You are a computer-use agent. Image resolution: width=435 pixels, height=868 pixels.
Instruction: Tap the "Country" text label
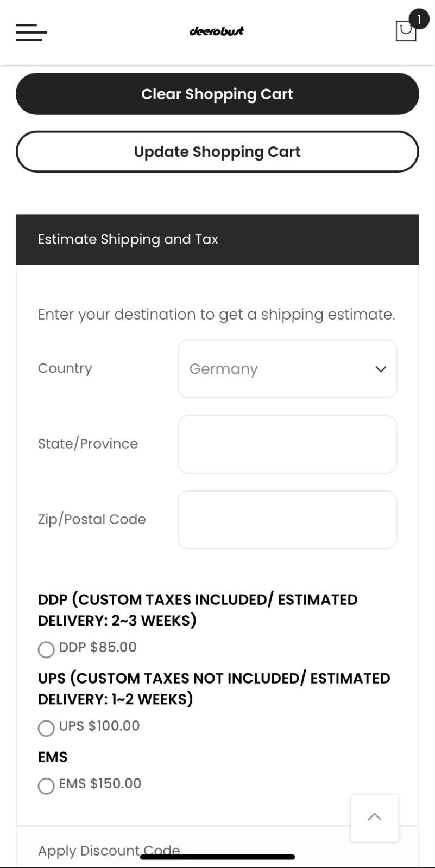pos(65,368)
